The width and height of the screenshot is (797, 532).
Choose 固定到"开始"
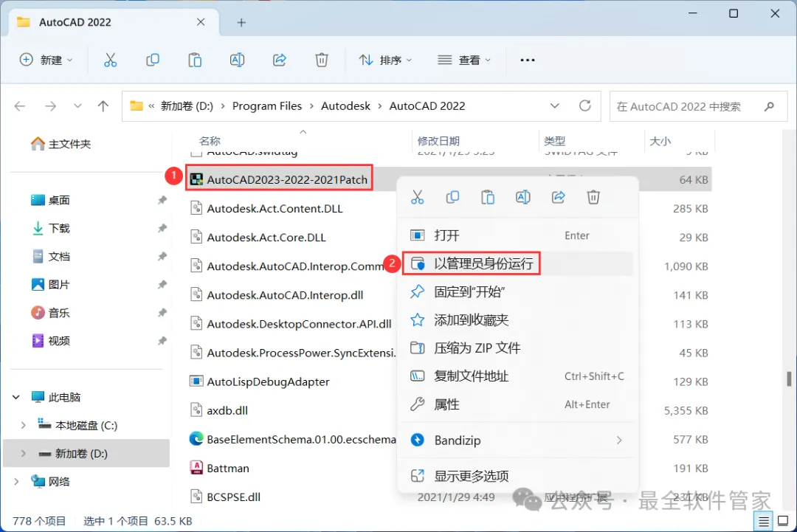pyautogui.click(x=517, y=291)
